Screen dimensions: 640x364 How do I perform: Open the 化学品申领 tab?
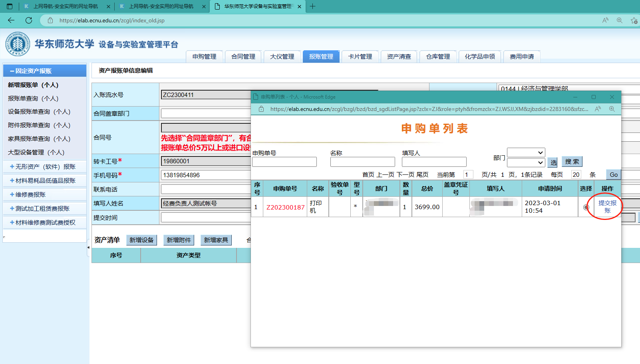coord(480,57)
